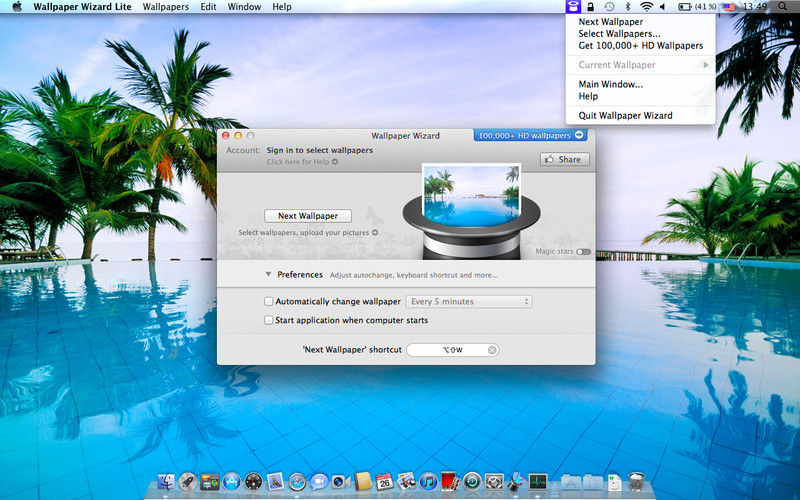Click Wallpaper Wizard hat icon in menu bar

coord(573,7)
